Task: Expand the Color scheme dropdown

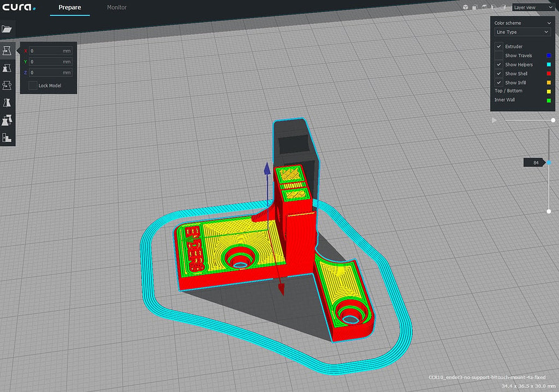Action: [x=522, y=23]
